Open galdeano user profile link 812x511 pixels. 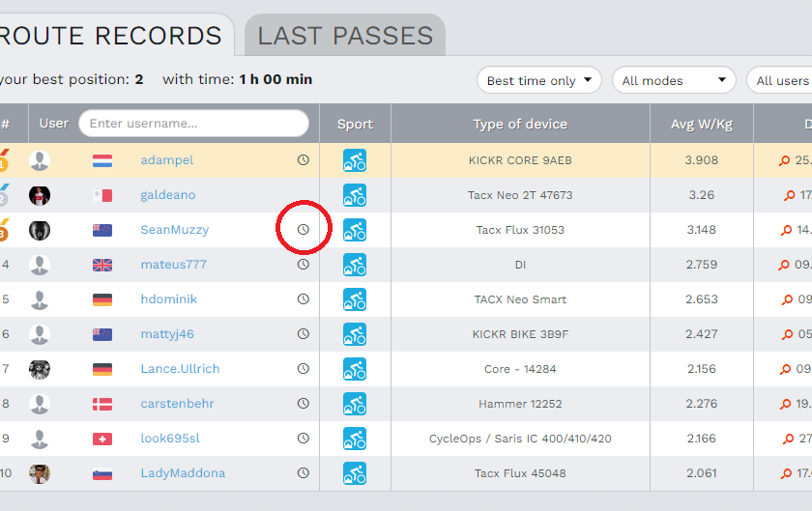pyautogui.click(x=168, y=195)
